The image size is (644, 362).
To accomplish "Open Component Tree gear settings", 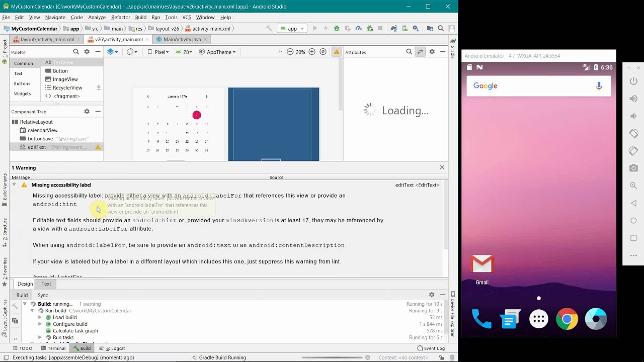I will coord(87,112).
